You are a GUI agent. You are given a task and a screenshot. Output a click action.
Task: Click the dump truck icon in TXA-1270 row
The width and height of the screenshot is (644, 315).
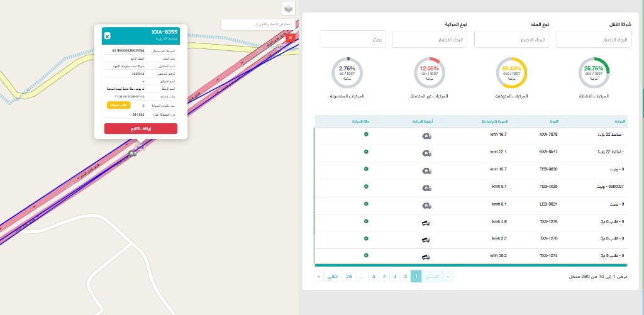[426, 240]
